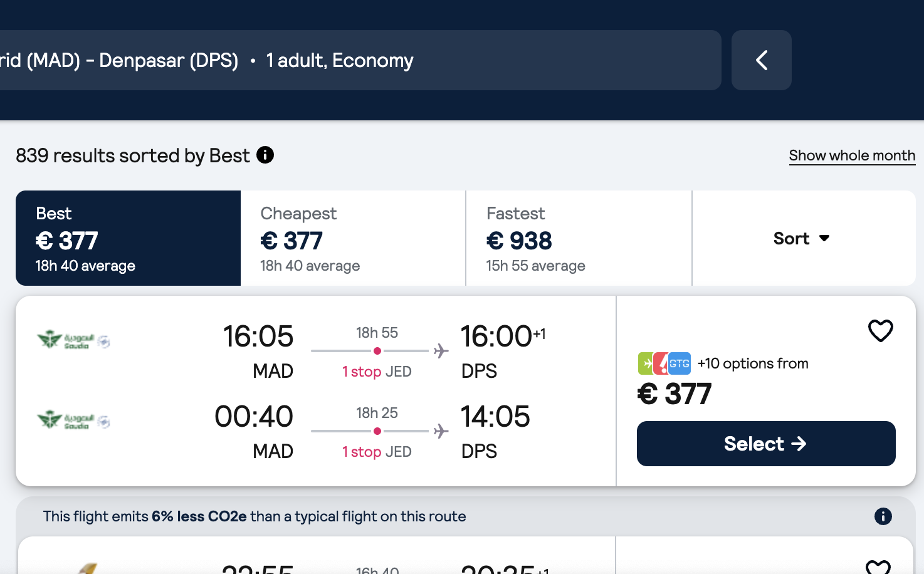This screenshot has width=924, height=574.
Task: Click the info icon on the CO2e emissions banner
Action: (x=883, y=516)
